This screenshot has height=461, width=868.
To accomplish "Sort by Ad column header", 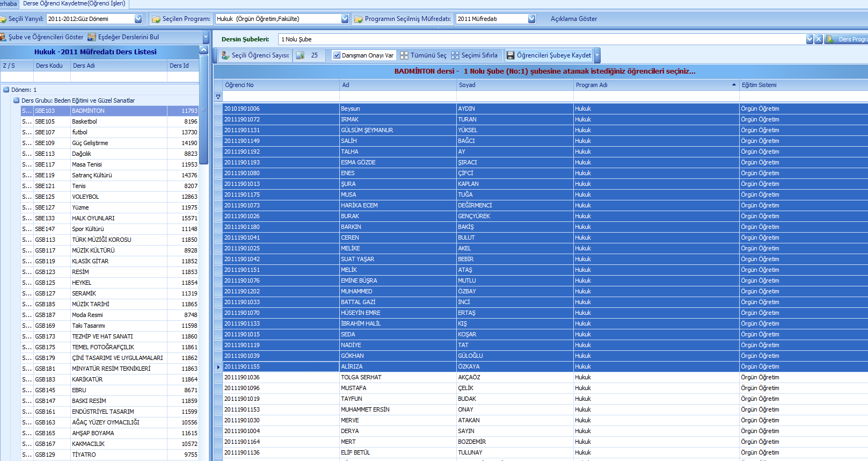I will click(x=398, y=85).
